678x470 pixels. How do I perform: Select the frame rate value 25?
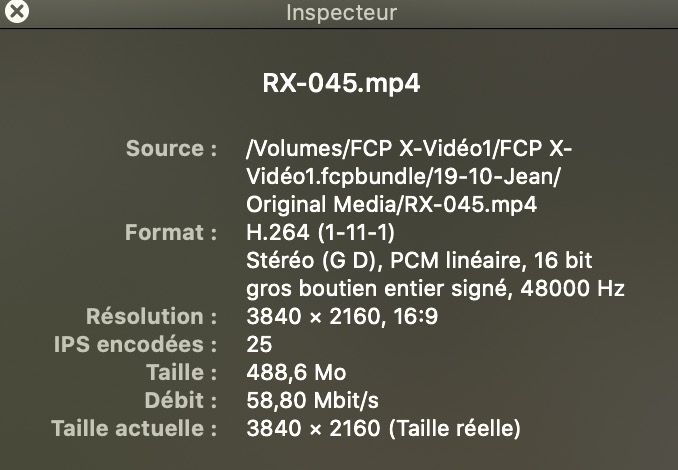pyautogui.click(x=259, y=344)
